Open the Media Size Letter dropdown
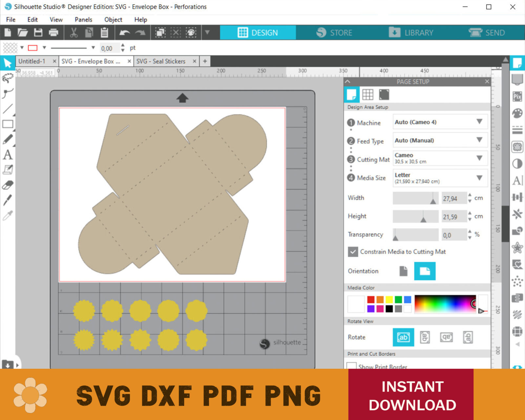The image size is (525, 420). (440, 178)
